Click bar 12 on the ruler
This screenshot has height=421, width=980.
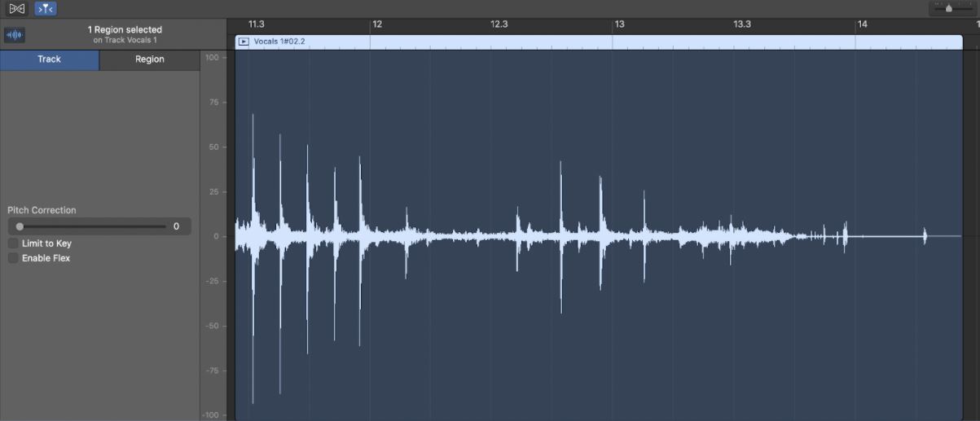(x=377, y=24)
